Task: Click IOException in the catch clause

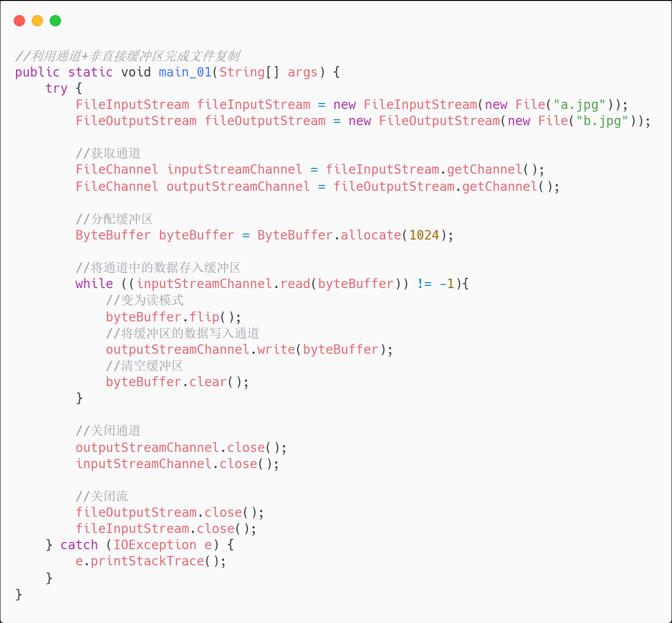Action: [x=155, y=545]
